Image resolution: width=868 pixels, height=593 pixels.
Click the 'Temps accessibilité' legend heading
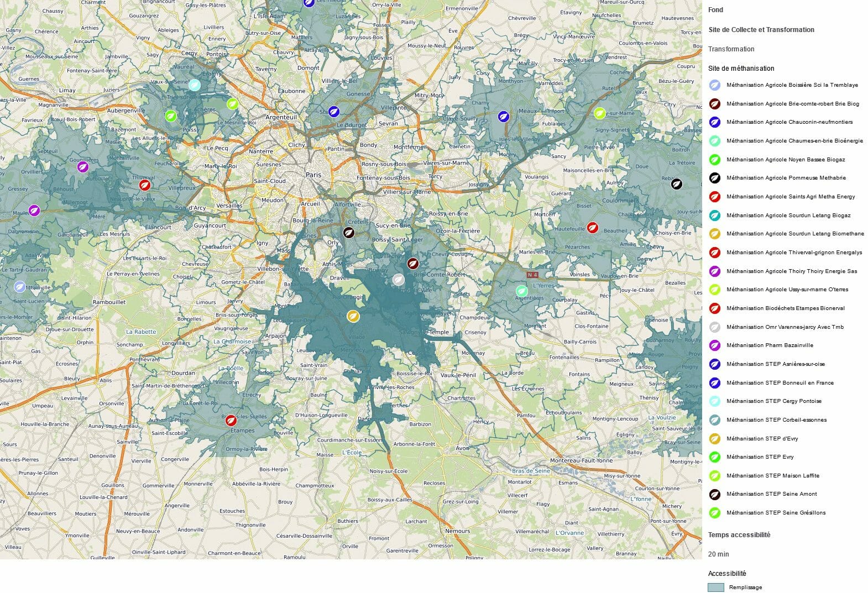[739, 535]
